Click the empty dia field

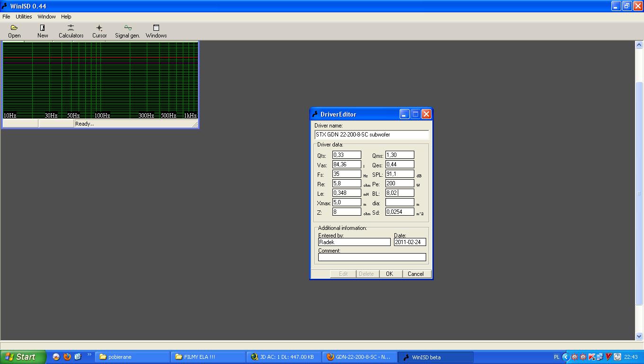(400, 202)
